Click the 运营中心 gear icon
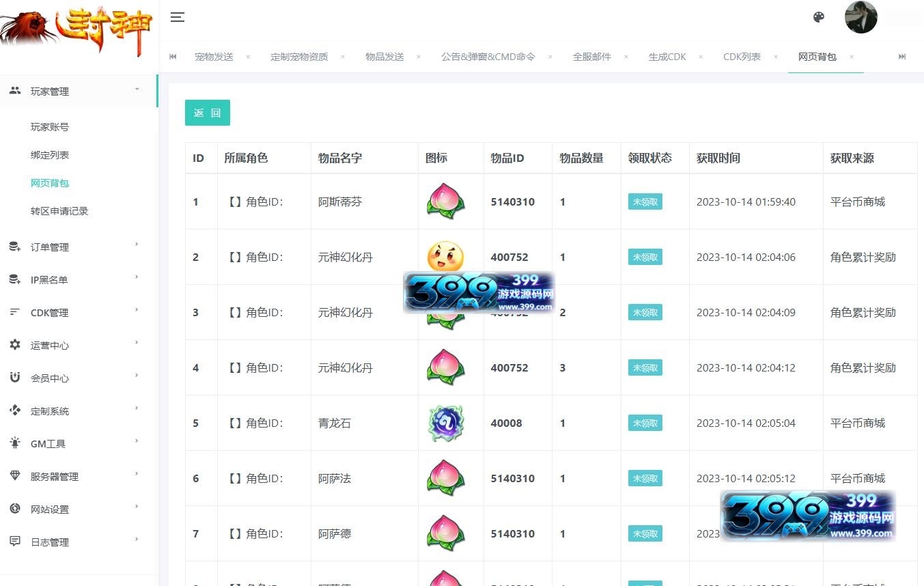Image resolution: width=924 pixels, height=586 pixels. 15,345
